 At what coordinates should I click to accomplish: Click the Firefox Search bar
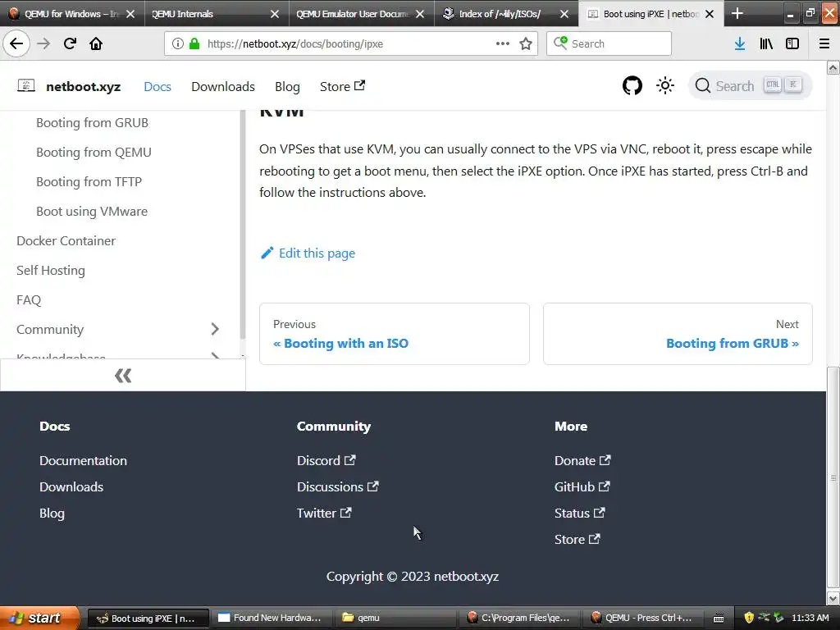pyautogui.click(x=609, y=43)
